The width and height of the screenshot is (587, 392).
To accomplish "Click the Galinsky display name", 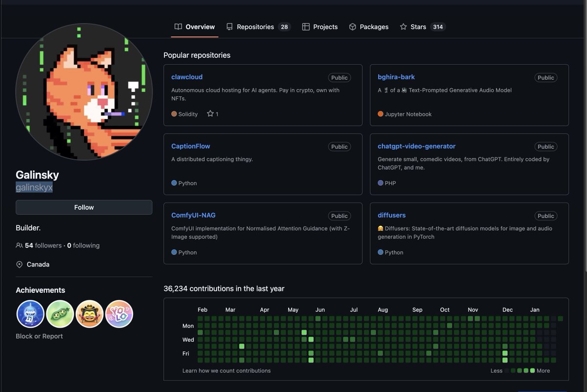I will (x=37, y=175).
